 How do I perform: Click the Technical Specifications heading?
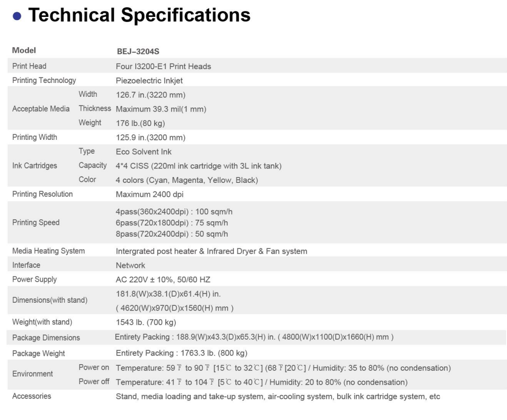(139, 15)
